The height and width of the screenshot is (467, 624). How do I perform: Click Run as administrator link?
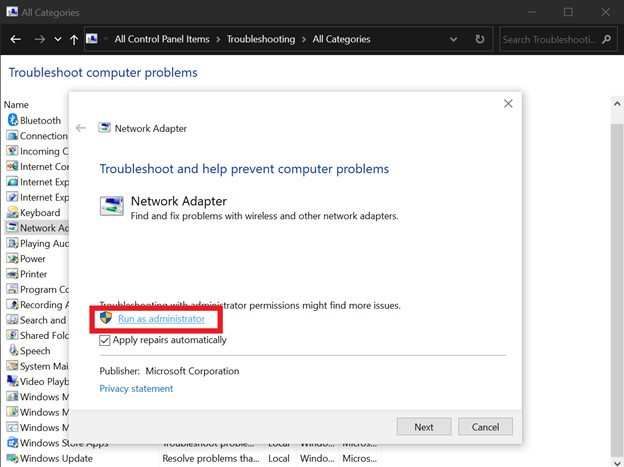[162, 318]
